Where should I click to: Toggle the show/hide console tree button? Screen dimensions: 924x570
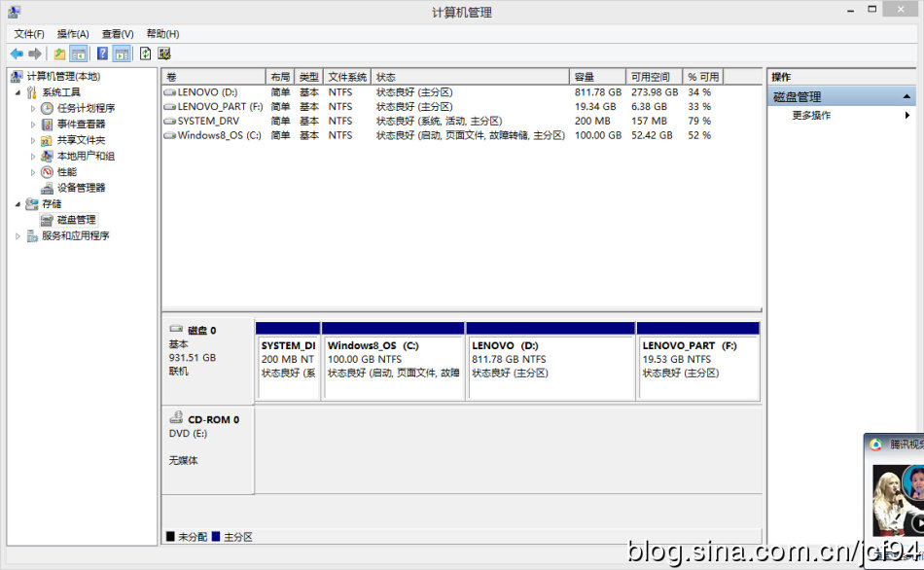coord(79,53)
